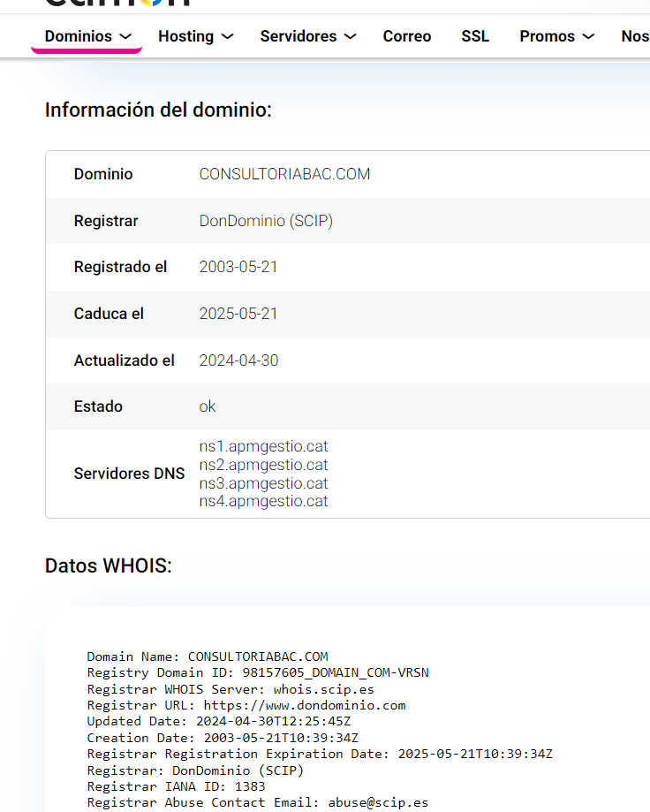Select the registrar value DonDominio (SCIP)
The height and width of the screenshot is (812, 650).
(x=266, y=221)
